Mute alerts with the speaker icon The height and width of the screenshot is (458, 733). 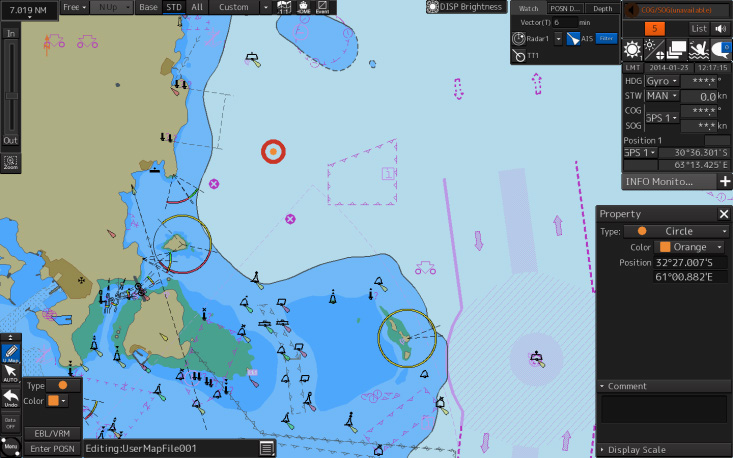click(x=720, y=29)
